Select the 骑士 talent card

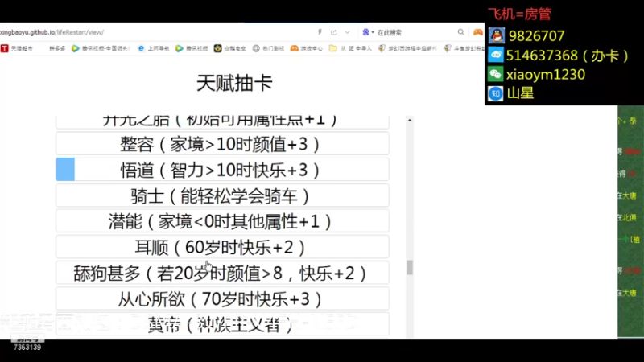pos(222,195)
